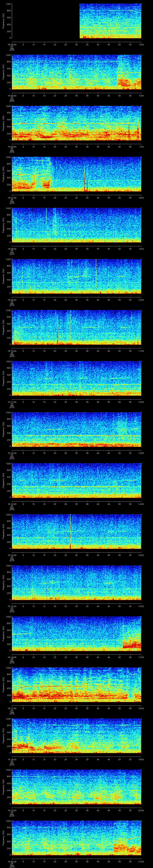
Task: Click the spectrogram panel starting at 16:06:00
Action: [x=77, y=123]
